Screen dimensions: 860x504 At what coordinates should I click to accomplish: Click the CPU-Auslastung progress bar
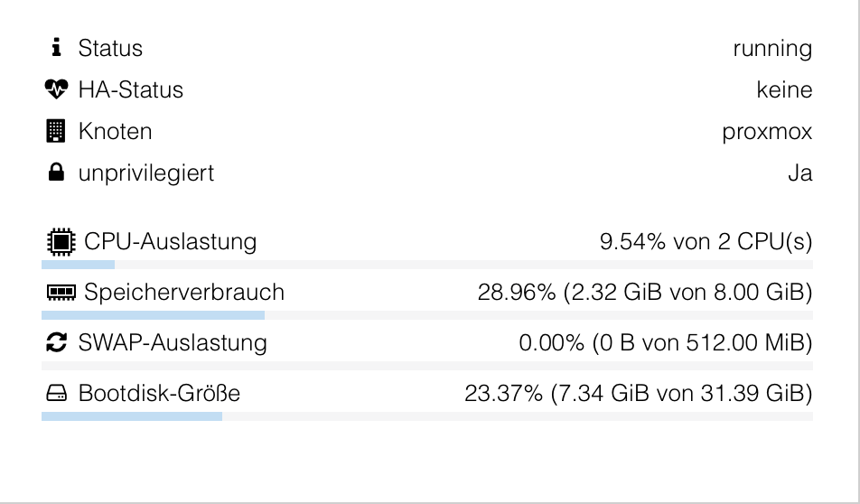point(426,265)
